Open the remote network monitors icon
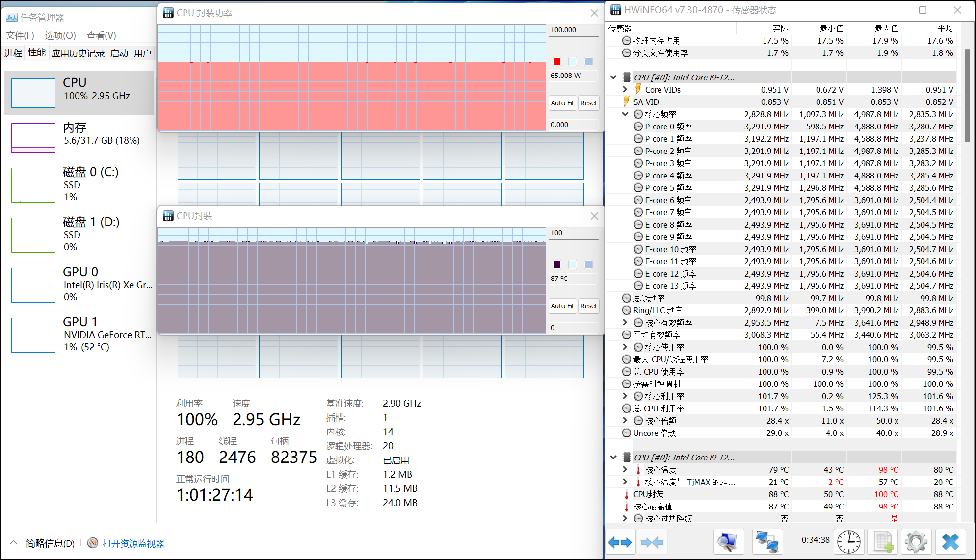The image size is (976, 560). tap(767, 542)
